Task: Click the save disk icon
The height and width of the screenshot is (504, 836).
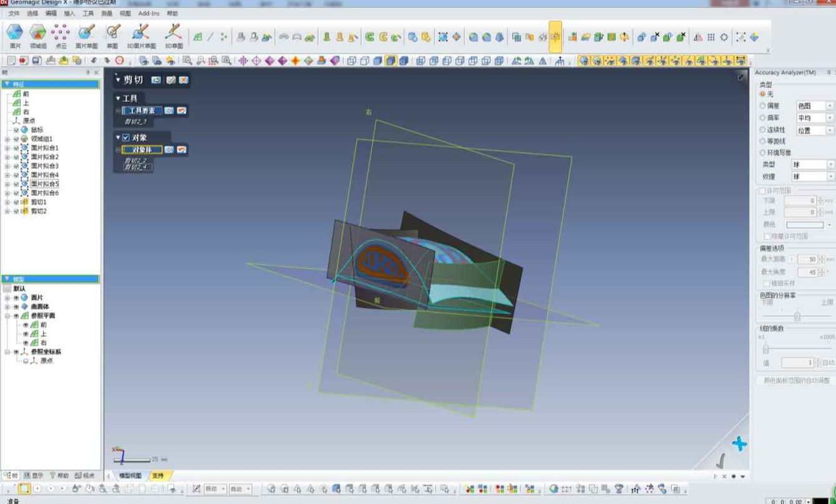Action: point(36,61)
